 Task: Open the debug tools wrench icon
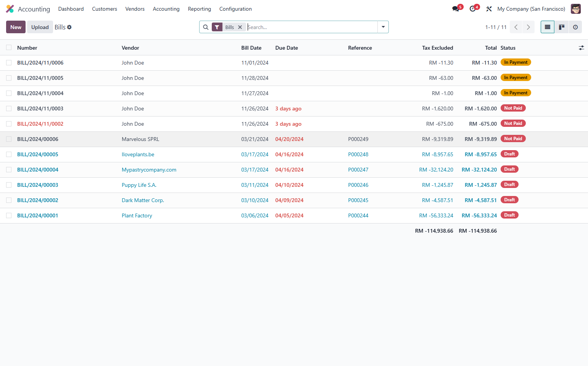coord(489,9)
